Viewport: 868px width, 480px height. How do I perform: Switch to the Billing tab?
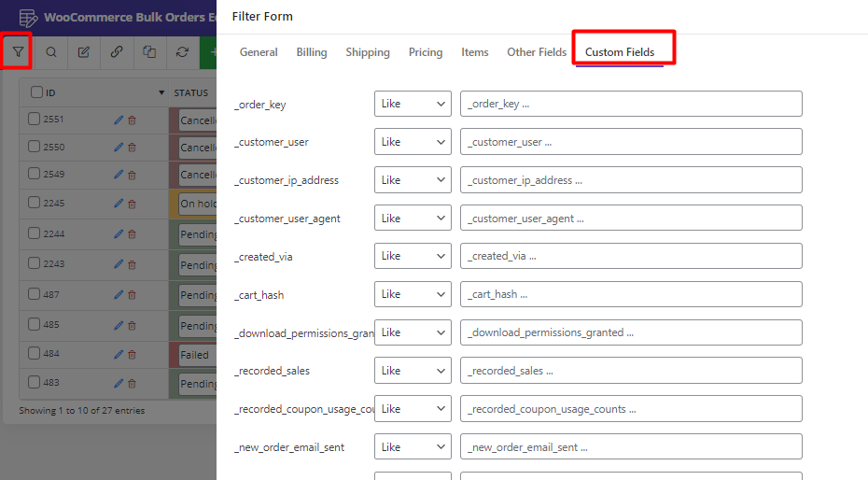(x=312, y=52)
